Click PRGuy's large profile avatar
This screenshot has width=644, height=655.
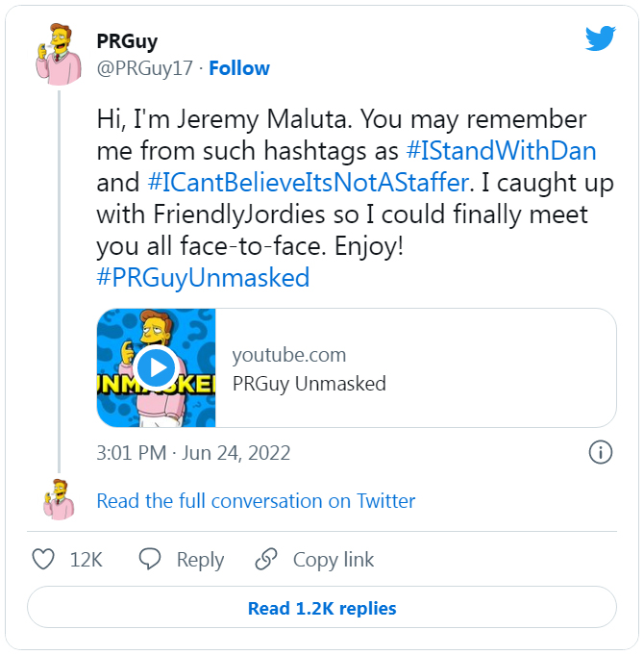pyautogui.click(x=59, y=54)
